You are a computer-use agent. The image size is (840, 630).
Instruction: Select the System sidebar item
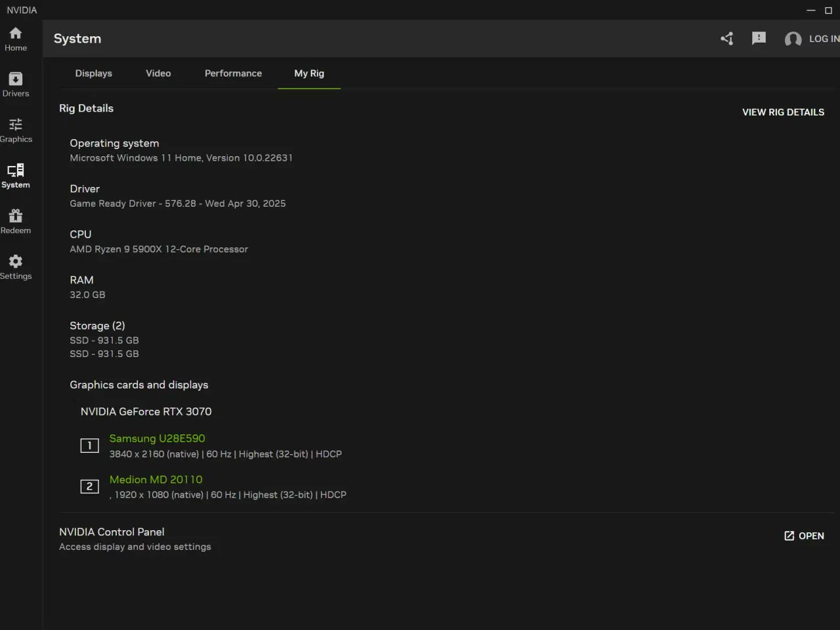click(16, 176)
